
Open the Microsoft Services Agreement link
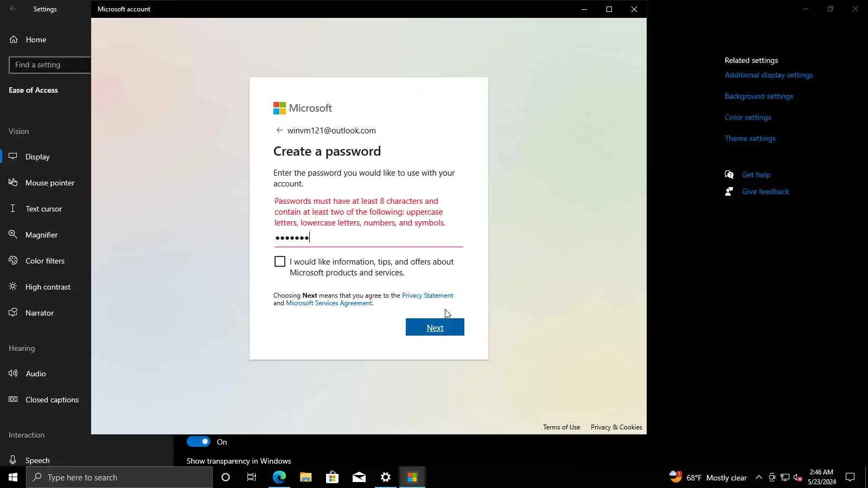pos(329,303)
